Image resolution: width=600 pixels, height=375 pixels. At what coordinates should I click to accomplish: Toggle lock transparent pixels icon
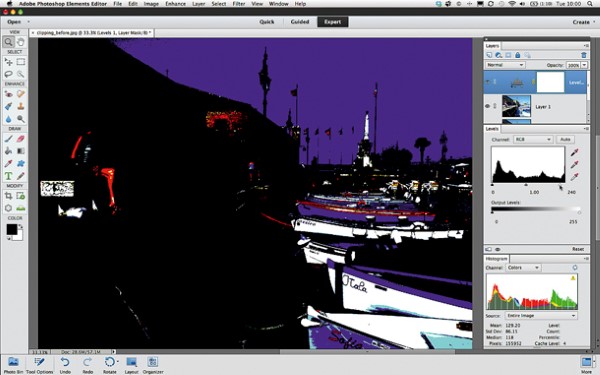click(x=527, y=55)
